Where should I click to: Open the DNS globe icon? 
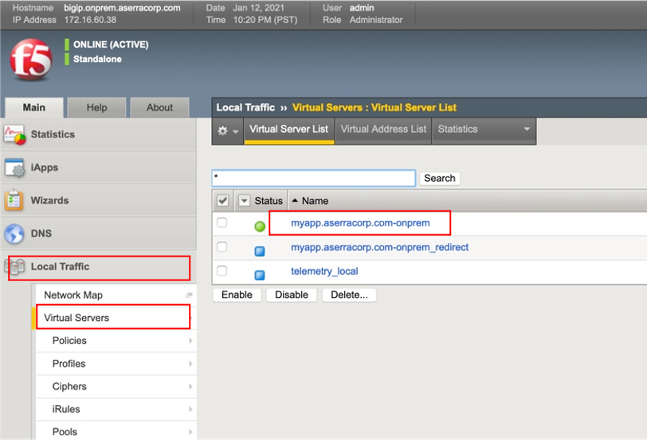coord(16,234)
